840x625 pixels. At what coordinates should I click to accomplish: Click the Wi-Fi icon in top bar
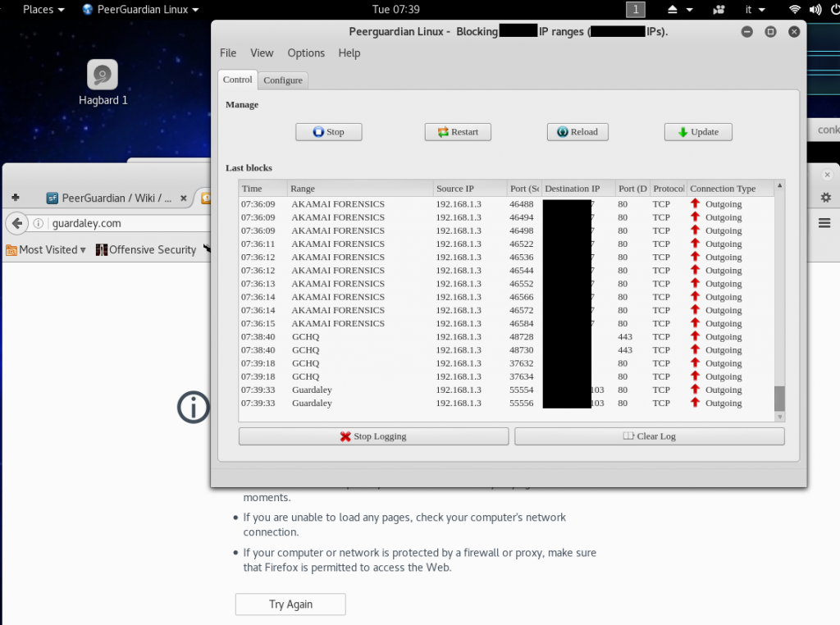pos(795,10)
